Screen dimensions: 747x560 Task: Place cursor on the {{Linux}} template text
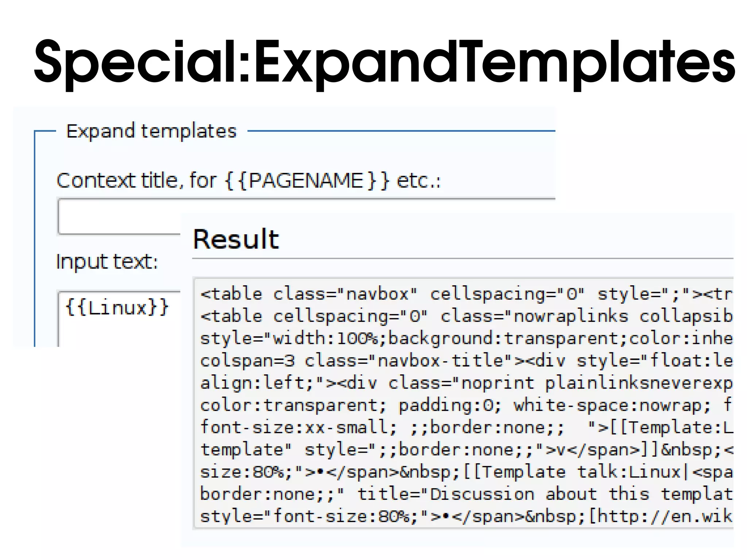[x=117, y=307]
